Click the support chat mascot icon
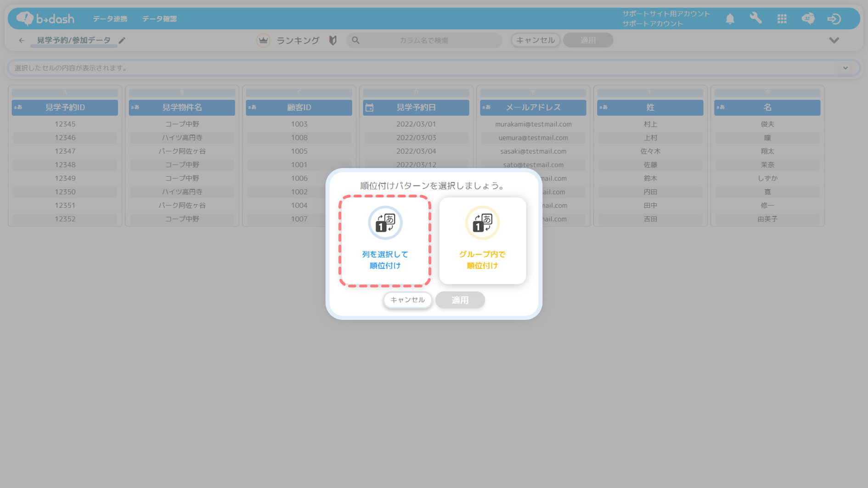 point(808,18)
